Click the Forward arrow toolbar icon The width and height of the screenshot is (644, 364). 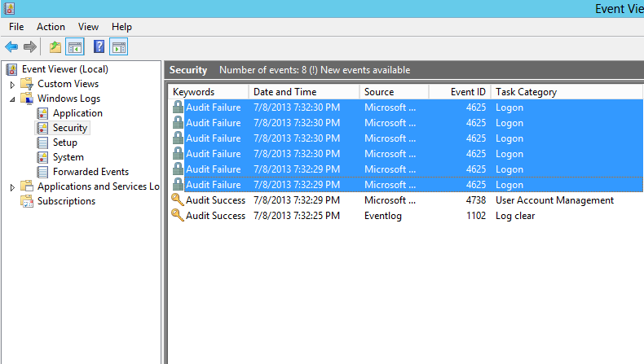30,46
